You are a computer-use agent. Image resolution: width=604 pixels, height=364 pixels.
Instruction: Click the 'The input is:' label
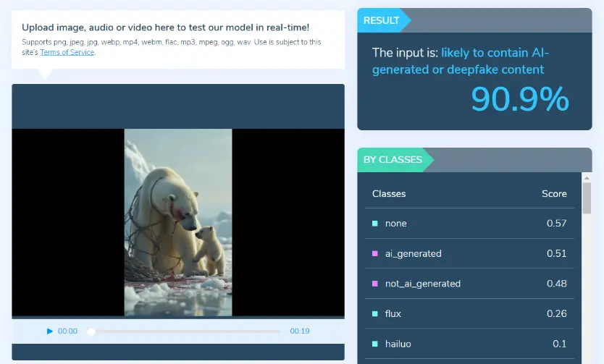406,53
